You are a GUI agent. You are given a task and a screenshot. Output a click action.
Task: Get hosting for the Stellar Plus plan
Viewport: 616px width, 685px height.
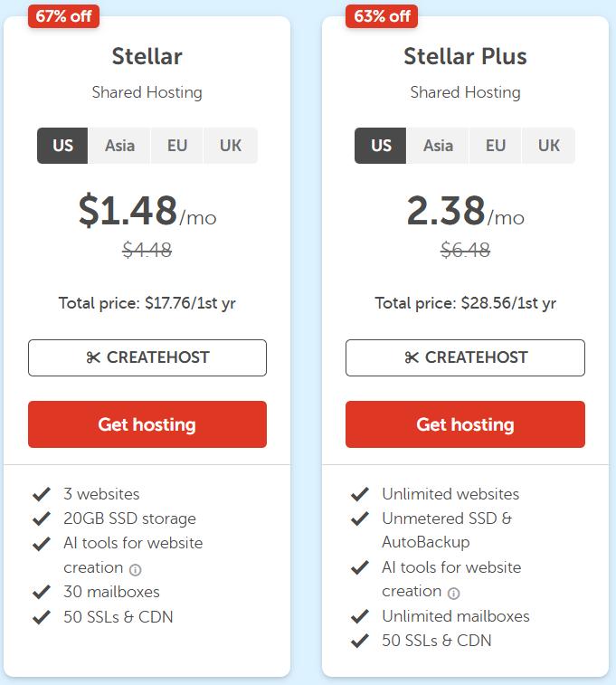pyautogui.click(x=465, y=424)
